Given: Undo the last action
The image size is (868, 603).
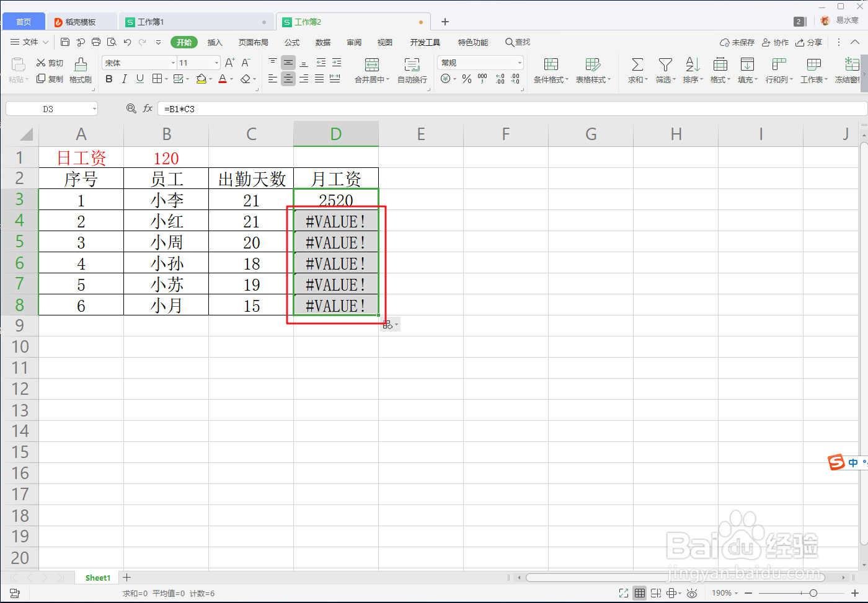Looking at the screenshot, I should click(x=127, y=42).
